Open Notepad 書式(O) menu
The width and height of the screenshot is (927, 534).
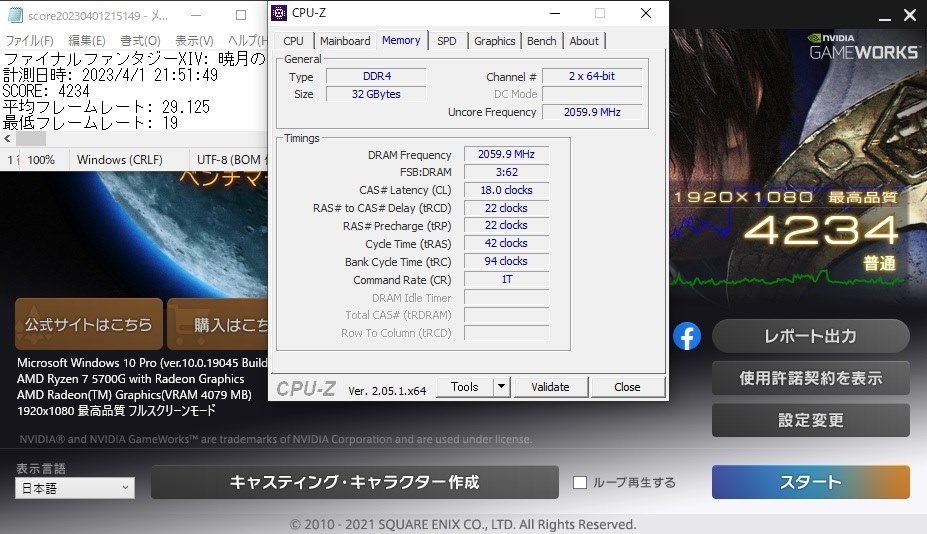pyautogui.click(x=140, y=40)
